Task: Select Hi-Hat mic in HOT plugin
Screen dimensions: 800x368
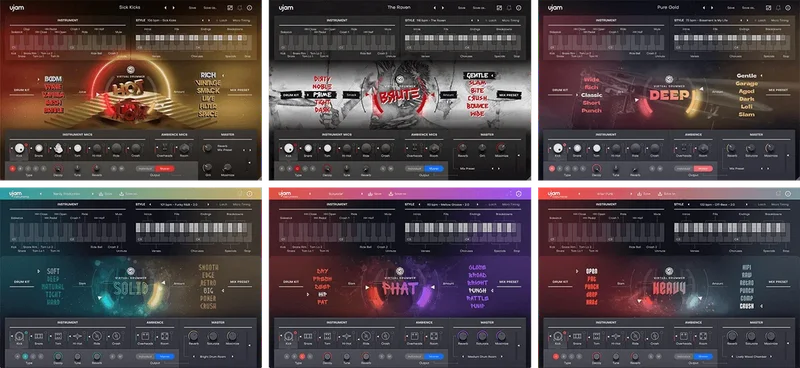Action: [x=97, y=148]
